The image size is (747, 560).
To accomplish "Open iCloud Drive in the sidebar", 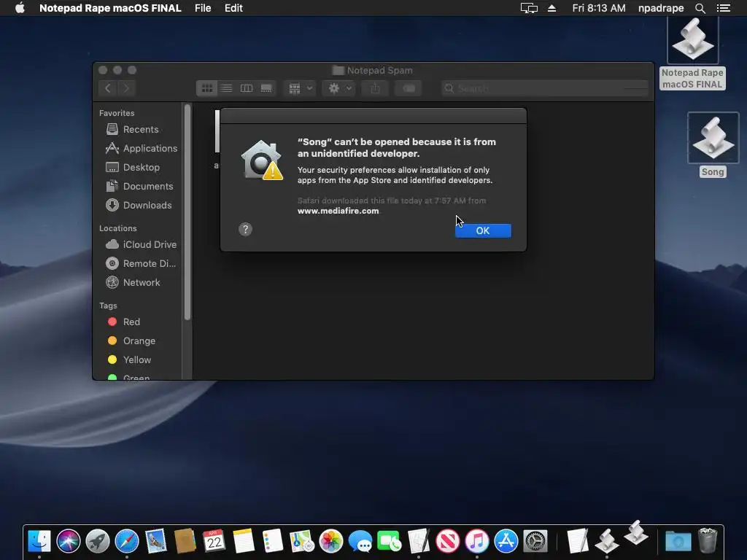I will (141, 244).
